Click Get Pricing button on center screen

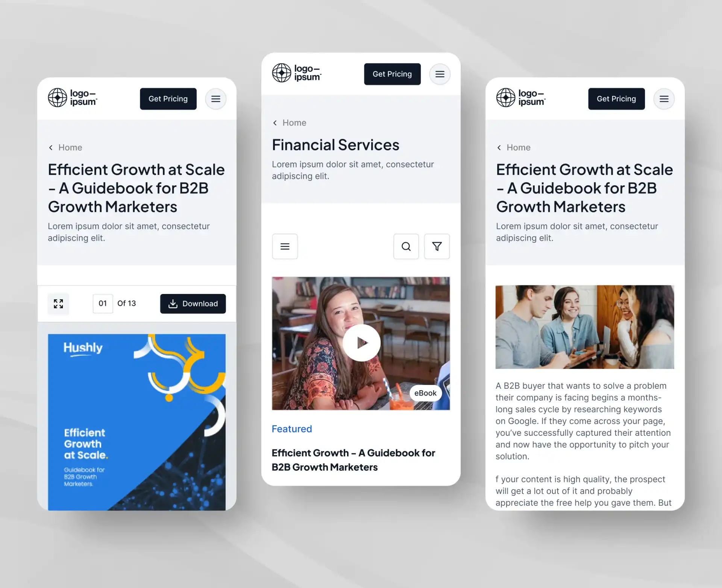(x=393, y=74)
